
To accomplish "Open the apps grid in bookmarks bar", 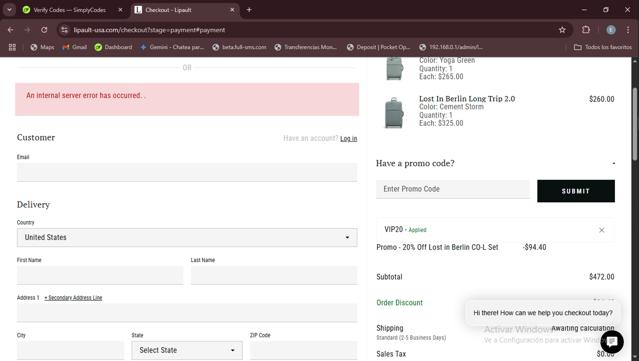I will [x=12, y=47].
